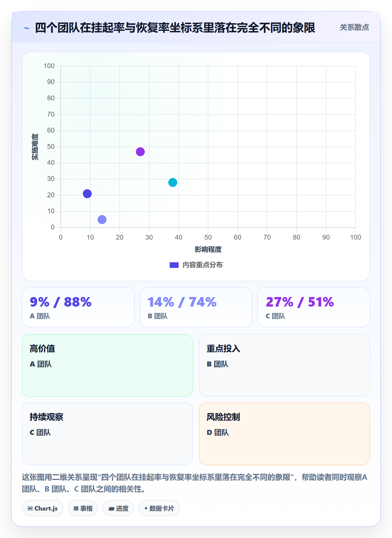Screen dimensions: 392x538
Task: Select the 14% / 74% B 团队 card
Action: [196, 307]
